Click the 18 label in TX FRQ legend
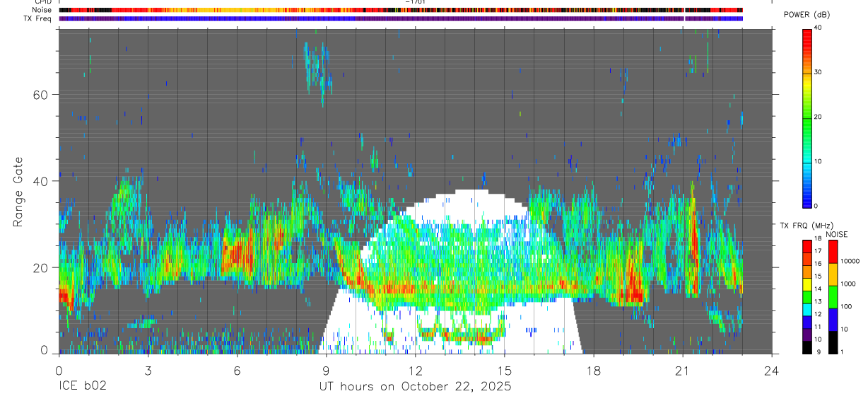This screenshot has height=401, width=868. click(x=819, y=238)
